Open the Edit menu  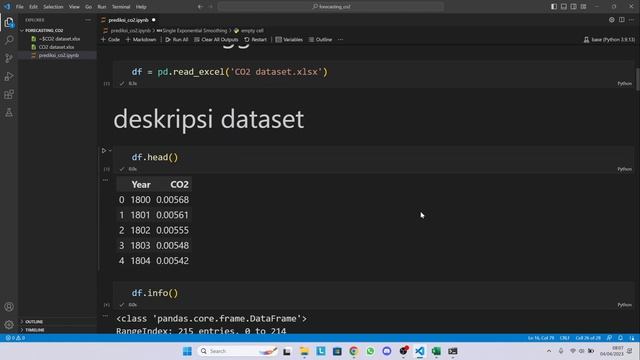pyautogui.click(x=33, y=7)
